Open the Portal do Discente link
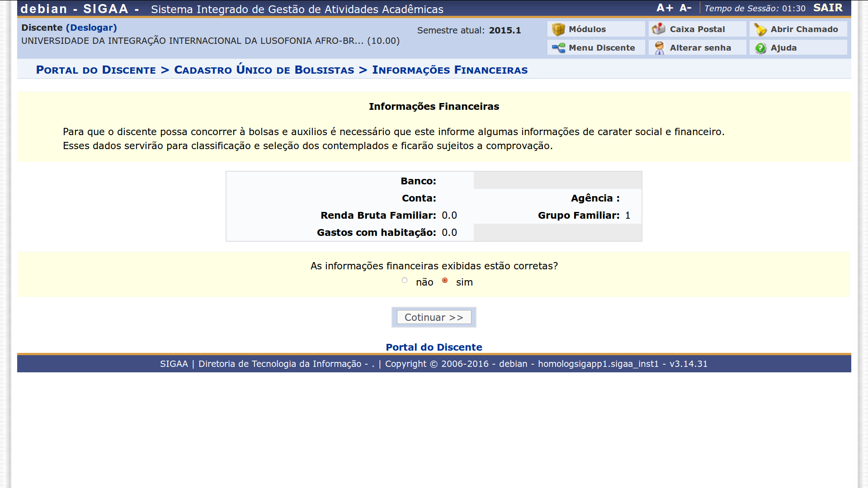This screenshot has width=868, height=488. pos(434,347)
